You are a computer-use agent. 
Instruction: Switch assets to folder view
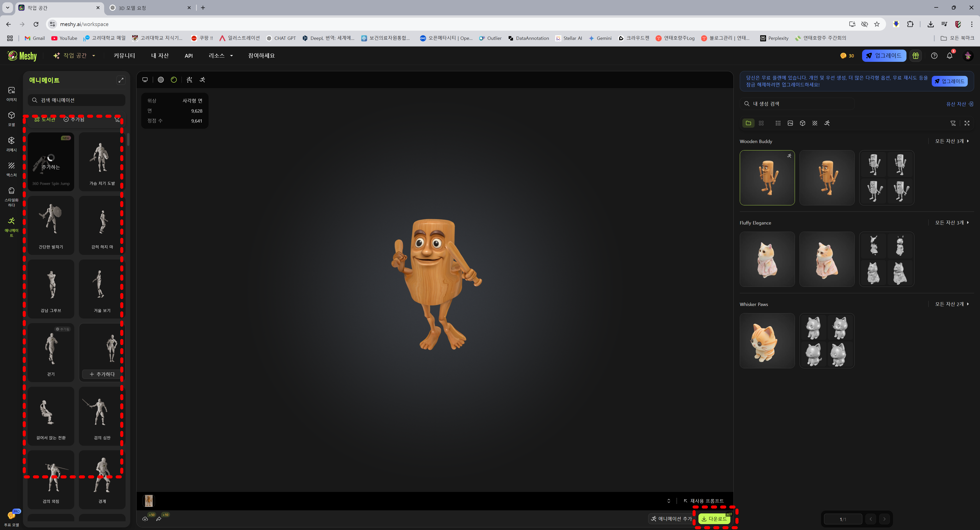[748, 123]
